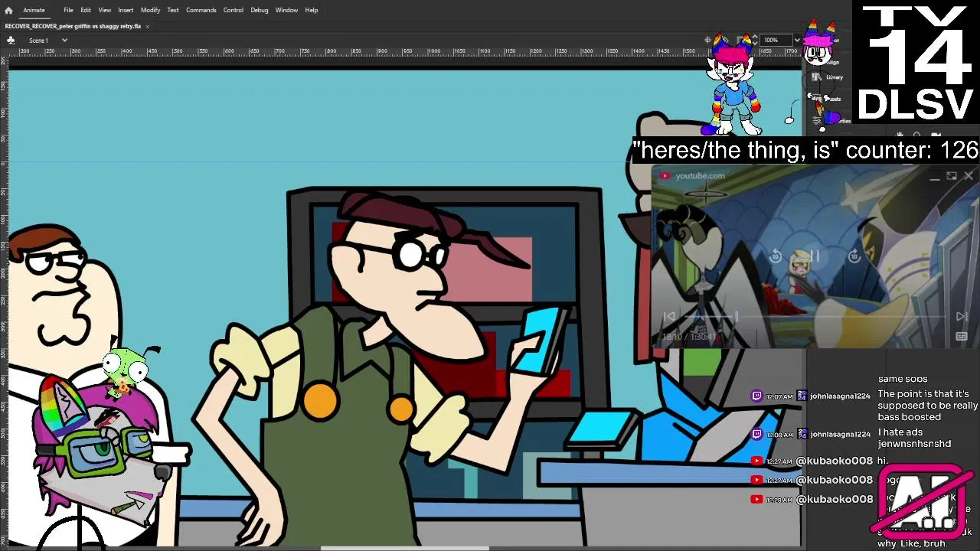Open the Properties panel icon
The height and width of the screenshot is (551, 980).
(x=818, y=120)
